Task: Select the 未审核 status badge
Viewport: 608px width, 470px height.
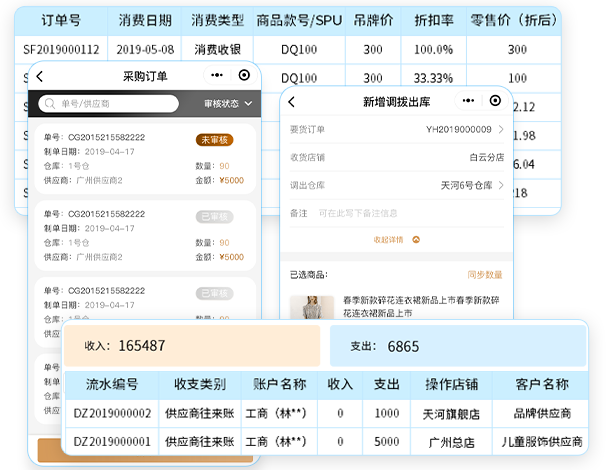Action: coord(214,140)
